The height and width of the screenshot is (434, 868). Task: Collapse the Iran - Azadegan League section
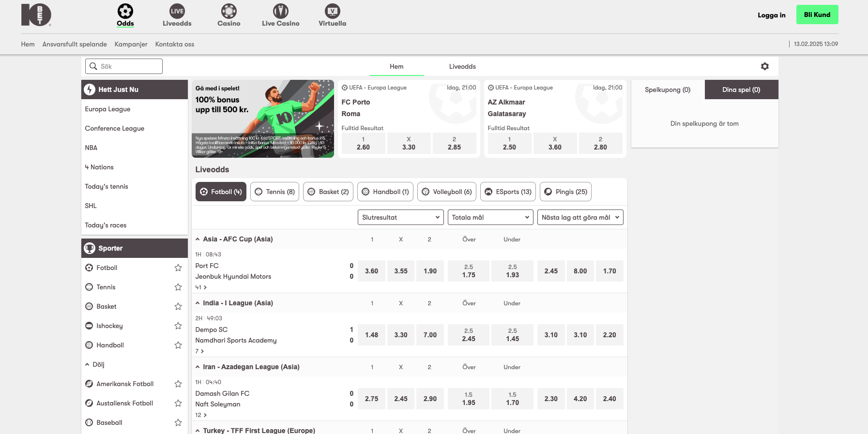tap(198, 367)
